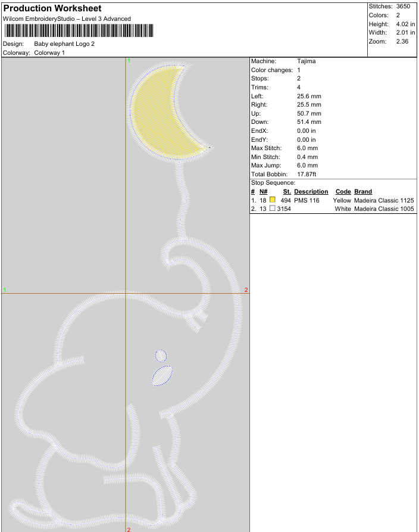The width and height of the screenshot is (419, 532).
Task: Click the Production Worksheet title
Action: click(x=52, y=8)
